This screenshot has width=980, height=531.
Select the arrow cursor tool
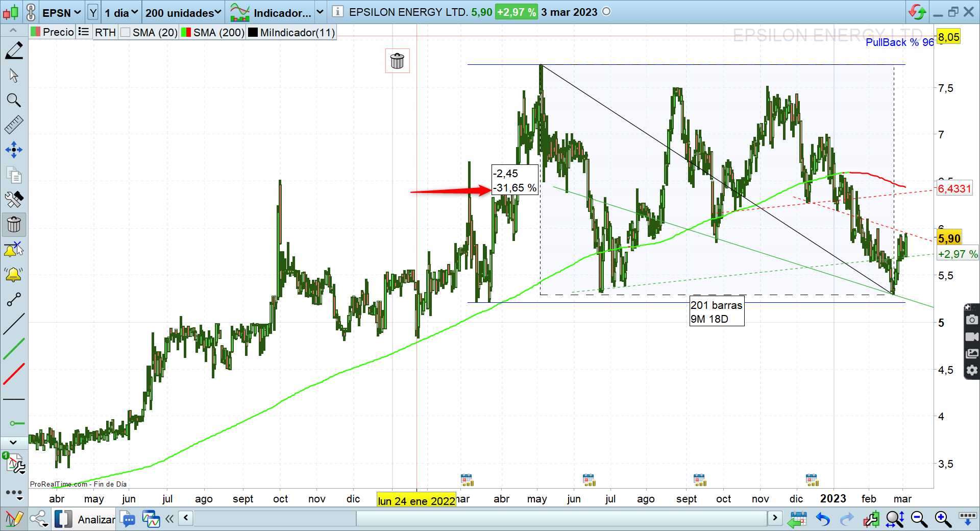[x=14, y=76]
